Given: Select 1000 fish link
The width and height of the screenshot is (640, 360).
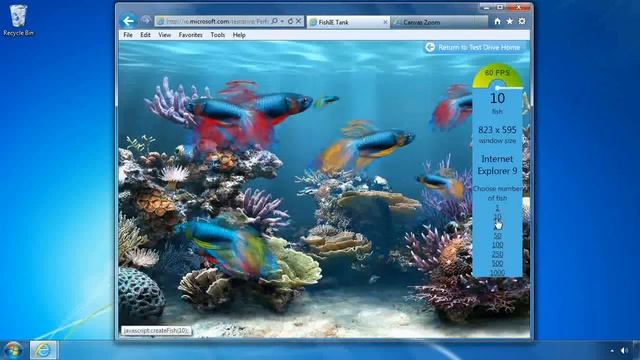Looking at the screenshot, I should [x=497, y=272].
